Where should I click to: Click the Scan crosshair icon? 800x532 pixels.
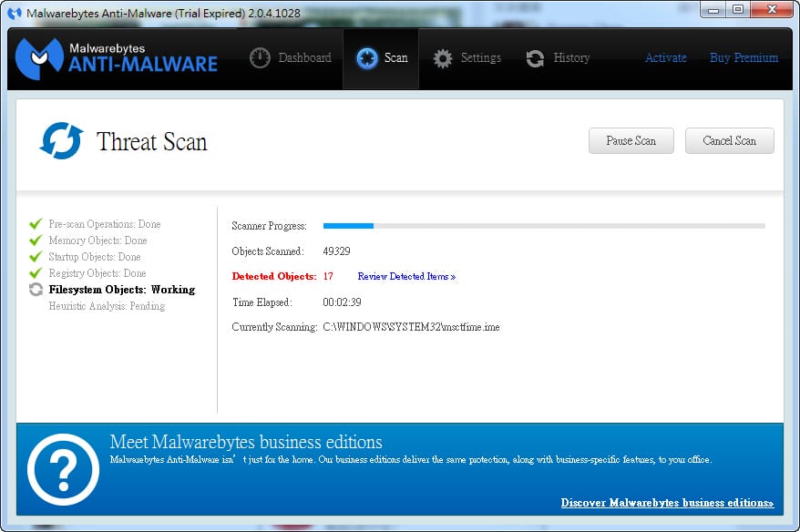coord(367,58)
